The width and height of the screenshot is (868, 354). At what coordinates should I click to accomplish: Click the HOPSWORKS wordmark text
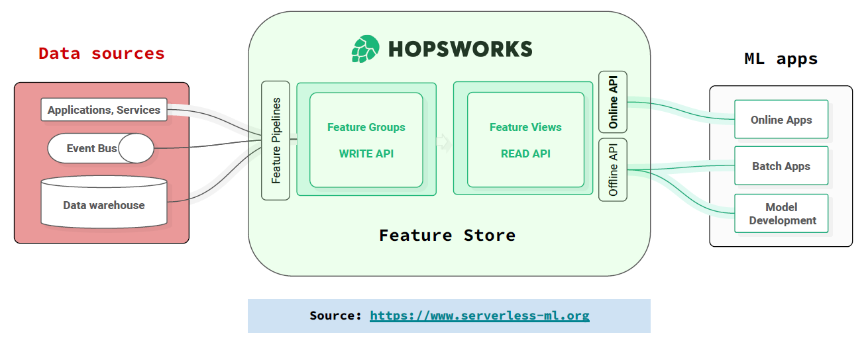point(460,49)
